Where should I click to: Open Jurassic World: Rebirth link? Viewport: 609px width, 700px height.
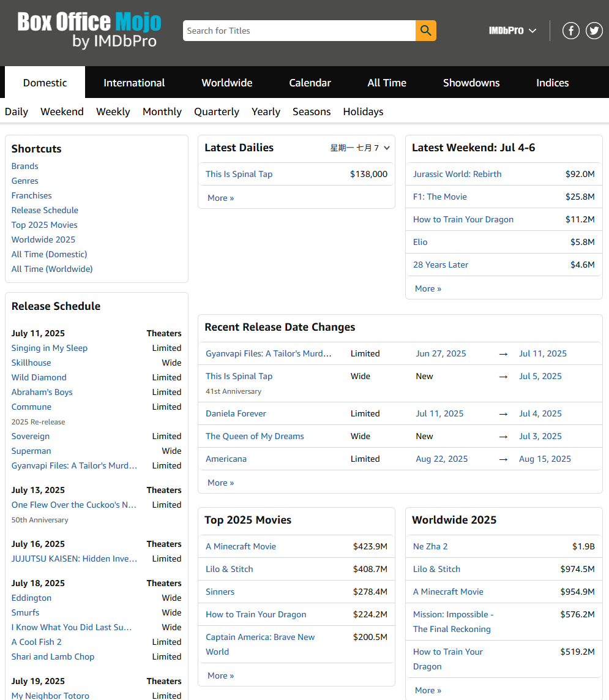[457, 174]
